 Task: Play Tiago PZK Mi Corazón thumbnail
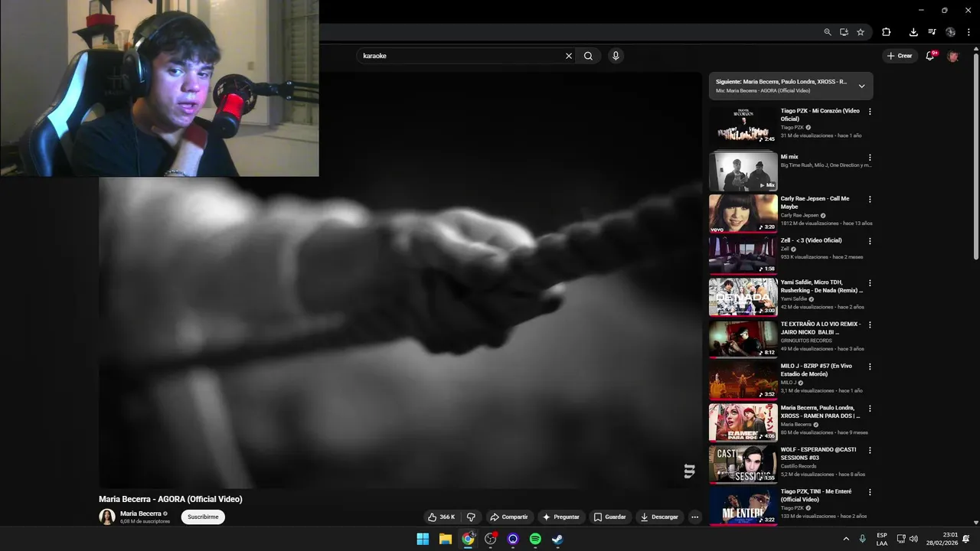743,126
